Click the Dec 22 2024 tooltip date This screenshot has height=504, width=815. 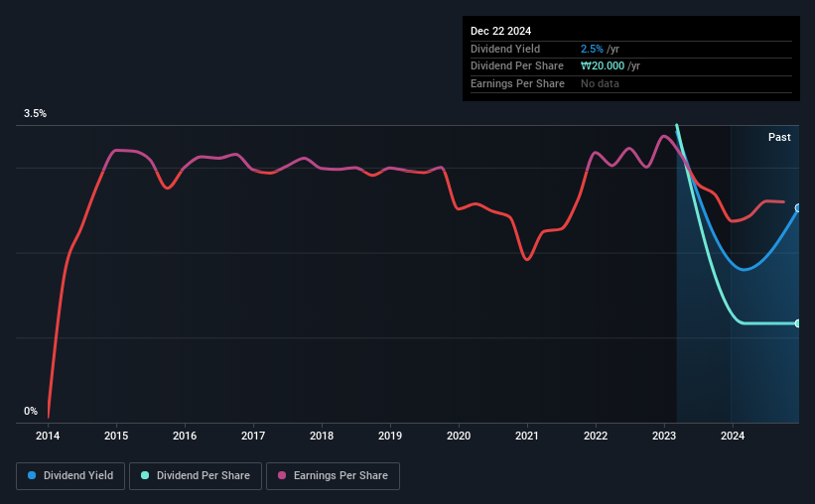pyautogui.click(x=500, y=31)
